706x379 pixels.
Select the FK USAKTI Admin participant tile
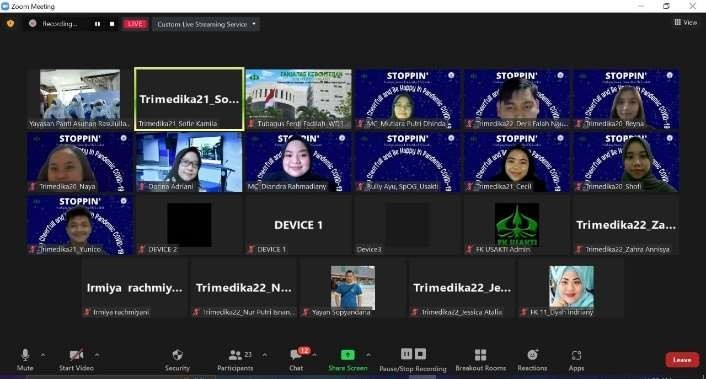pyautogui.click(x=516, y=225)
